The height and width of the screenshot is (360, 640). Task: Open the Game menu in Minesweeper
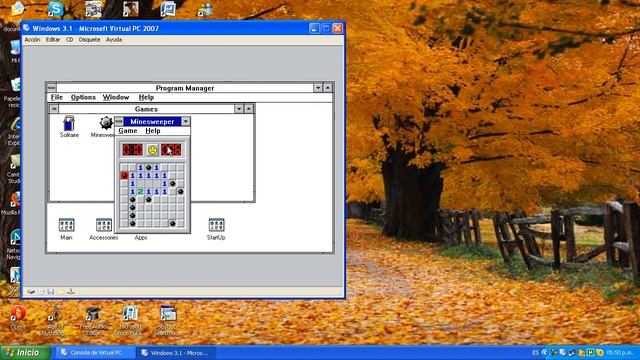coord(128,131)
